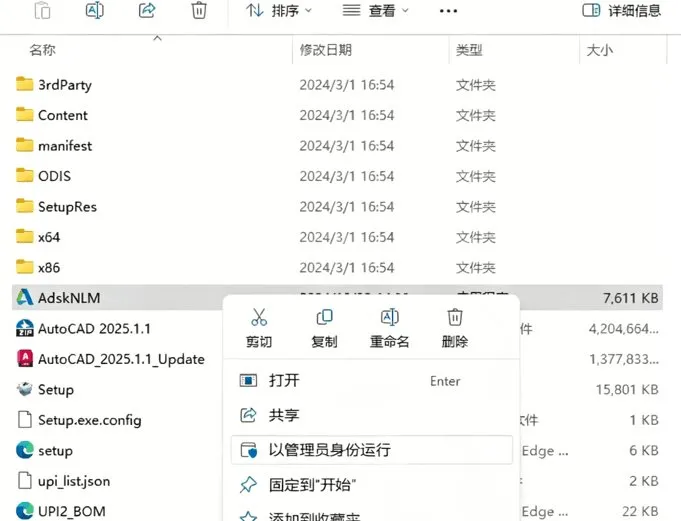681x521 pixels.
Task: Choose 共享 from the context menu
Action: pos(372,415)
